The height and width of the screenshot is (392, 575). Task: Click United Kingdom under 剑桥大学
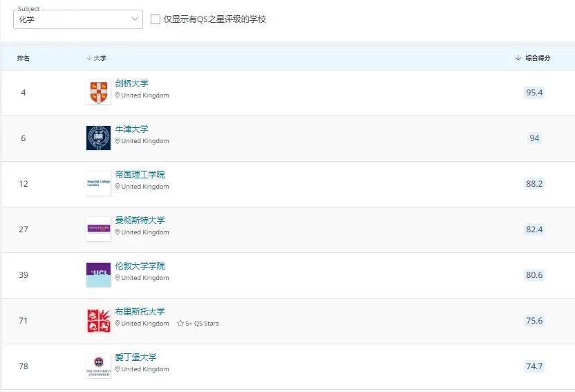pos(145,95)
